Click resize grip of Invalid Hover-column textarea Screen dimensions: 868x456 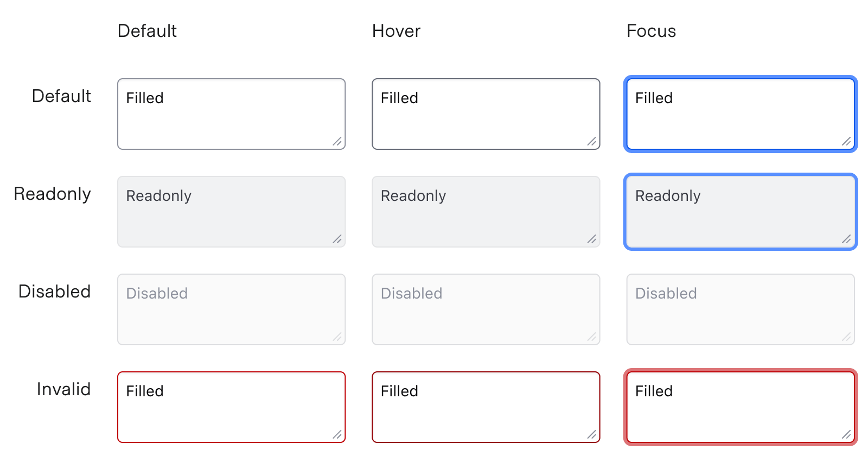pos(592,435)
